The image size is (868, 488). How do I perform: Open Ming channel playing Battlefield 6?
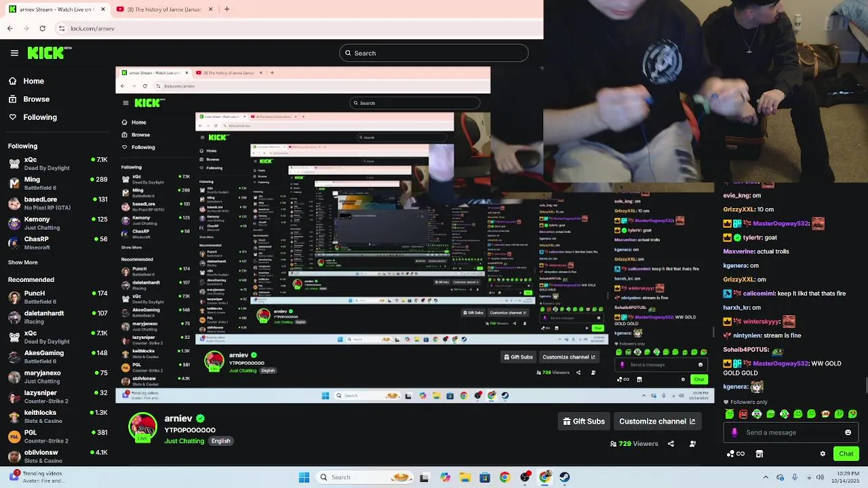pyautogui.click(x=58, y=183)
